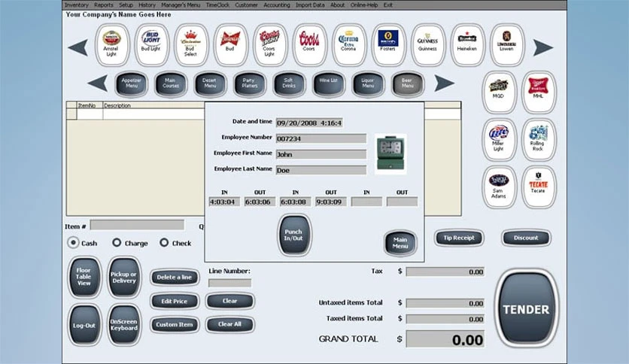This screenshot has height=364, width=629.
Task: Click the Tip Receipt button
Action: point(459,238)
